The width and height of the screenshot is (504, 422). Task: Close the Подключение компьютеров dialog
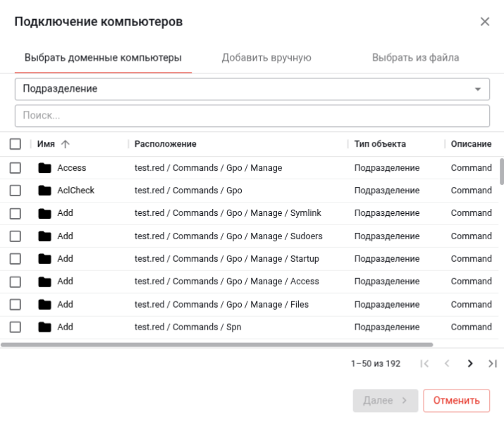click(x=485, y=22)
